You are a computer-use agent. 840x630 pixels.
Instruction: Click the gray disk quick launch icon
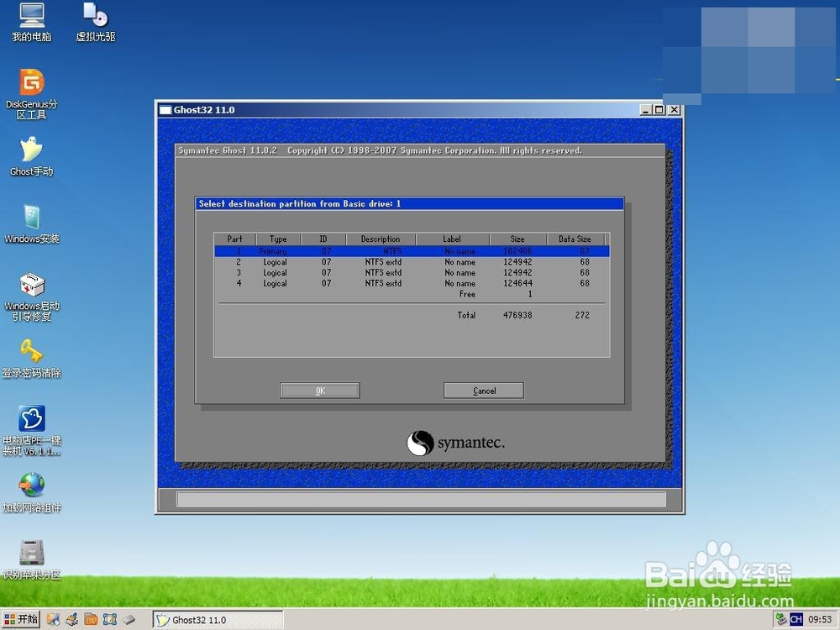click(x=129, y=620)
